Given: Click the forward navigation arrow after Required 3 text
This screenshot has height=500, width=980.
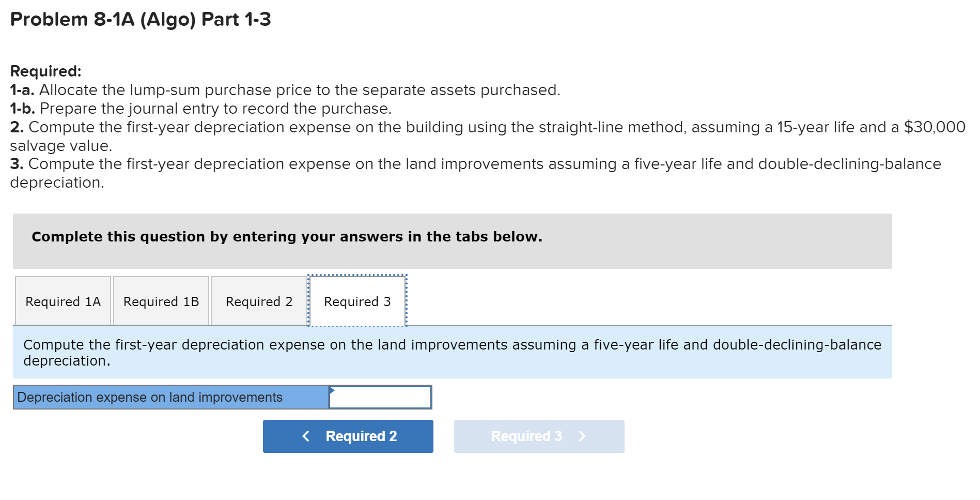Looking at the screenshot, I should (583, 436).
